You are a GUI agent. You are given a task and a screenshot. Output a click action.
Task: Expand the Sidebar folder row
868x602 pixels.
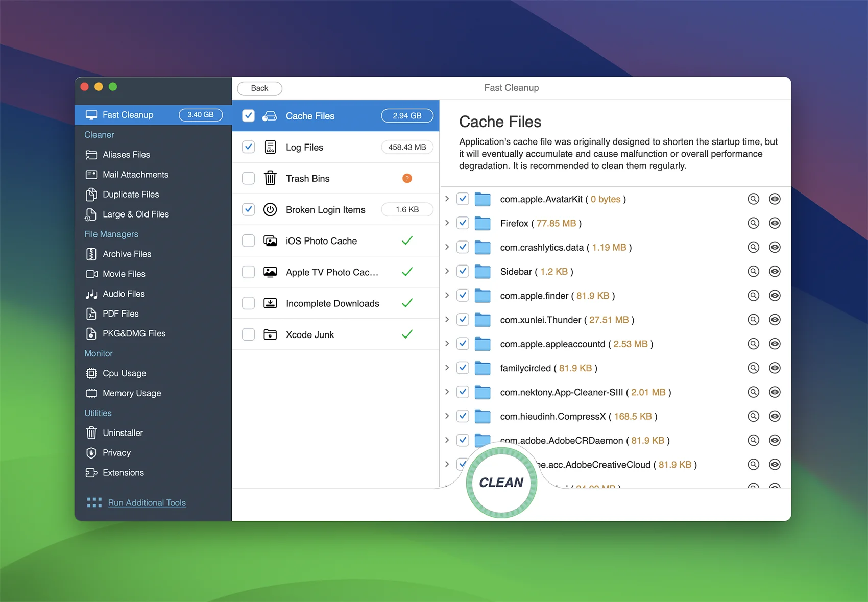pos(447,271)
